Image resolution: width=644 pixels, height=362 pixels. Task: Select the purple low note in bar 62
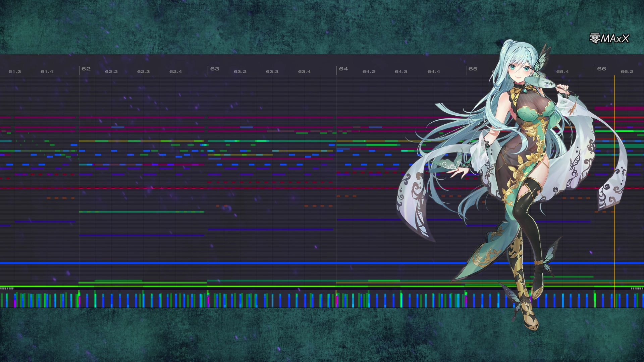click(x=142, y=235)
